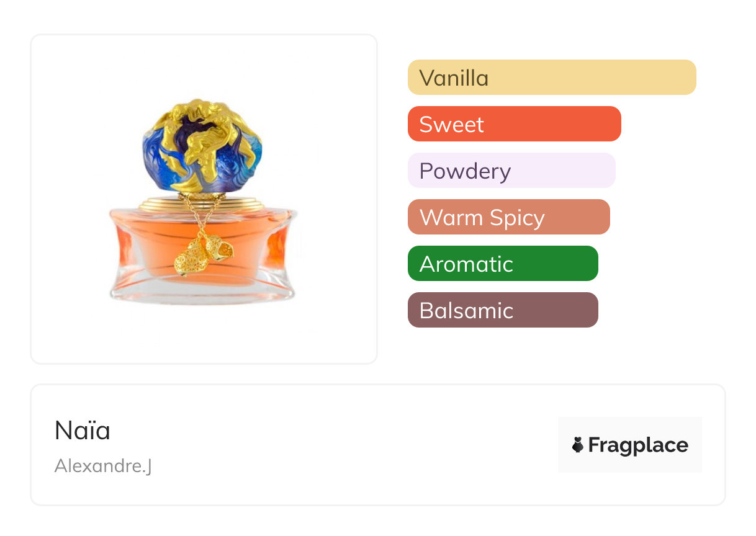Open the Naïa perfume title
756x536 pixels.
[83, 431]
